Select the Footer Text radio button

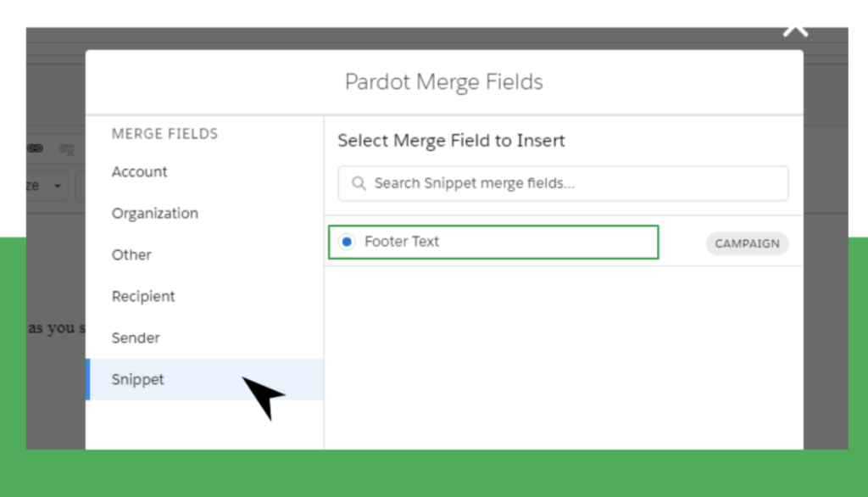[347, 242]
